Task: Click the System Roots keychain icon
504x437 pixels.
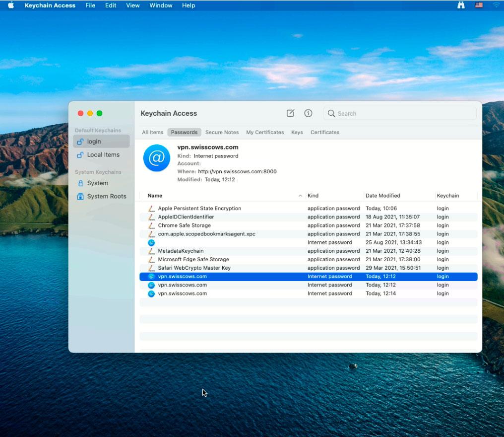Action: (x=80, y=196)
